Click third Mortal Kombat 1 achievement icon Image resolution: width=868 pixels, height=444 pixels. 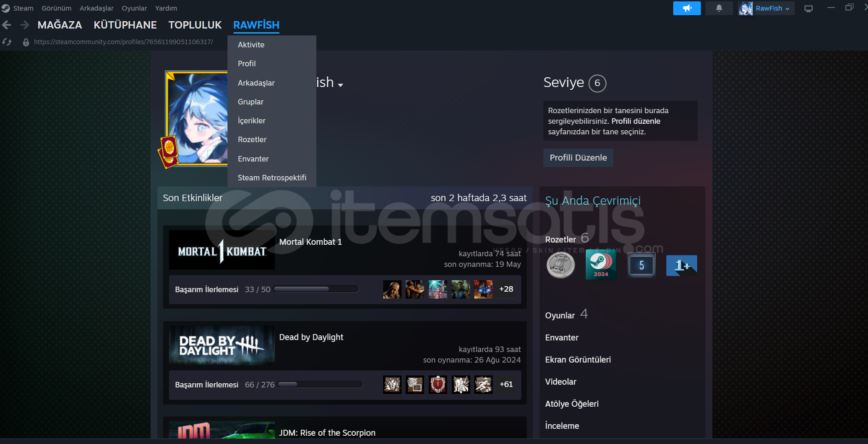pos(438,289)
